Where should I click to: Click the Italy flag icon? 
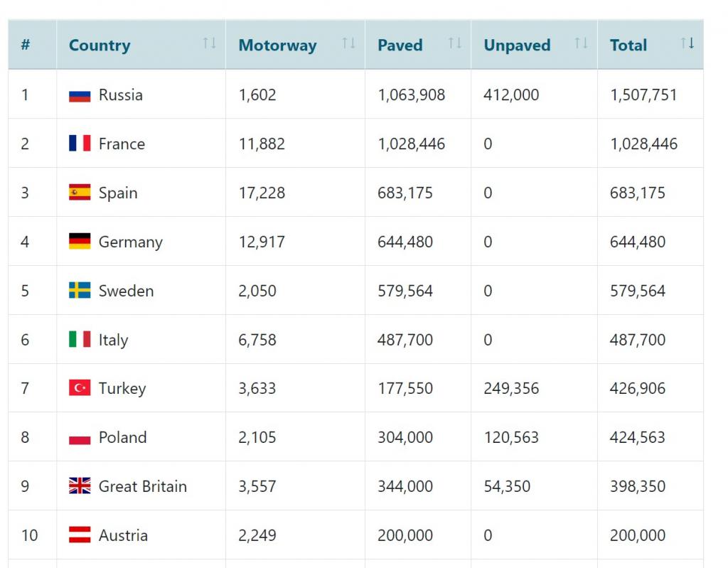coord(80,340)
